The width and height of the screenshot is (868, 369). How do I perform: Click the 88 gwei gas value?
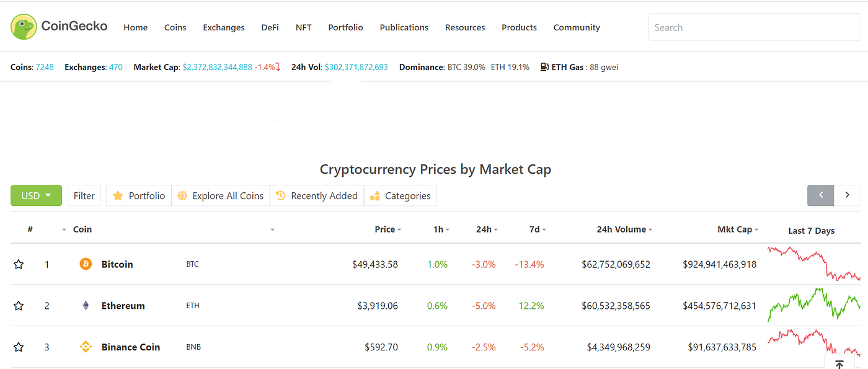(604, 67)
